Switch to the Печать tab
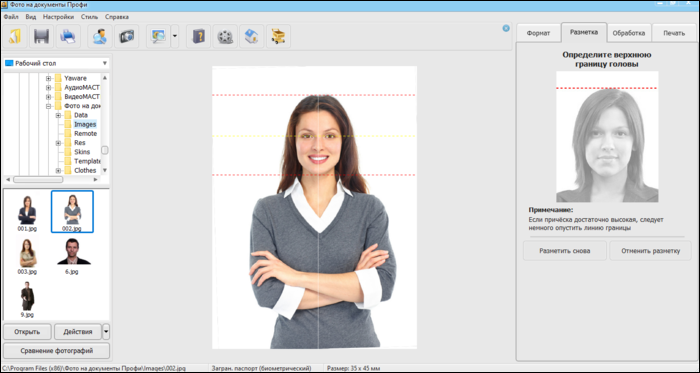Image resolution: width=700 pixels, height=373 pixels. 674,33
